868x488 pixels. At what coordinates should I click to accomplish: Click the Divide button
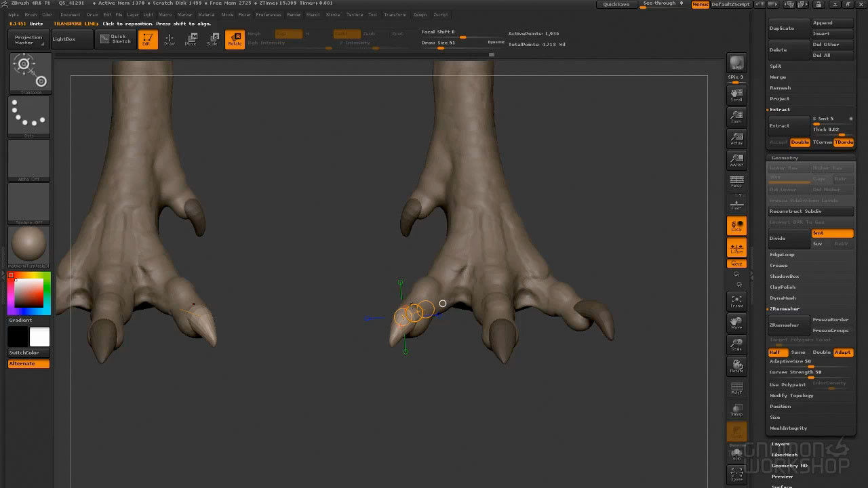pyautogui.click(x=789, y=238)
